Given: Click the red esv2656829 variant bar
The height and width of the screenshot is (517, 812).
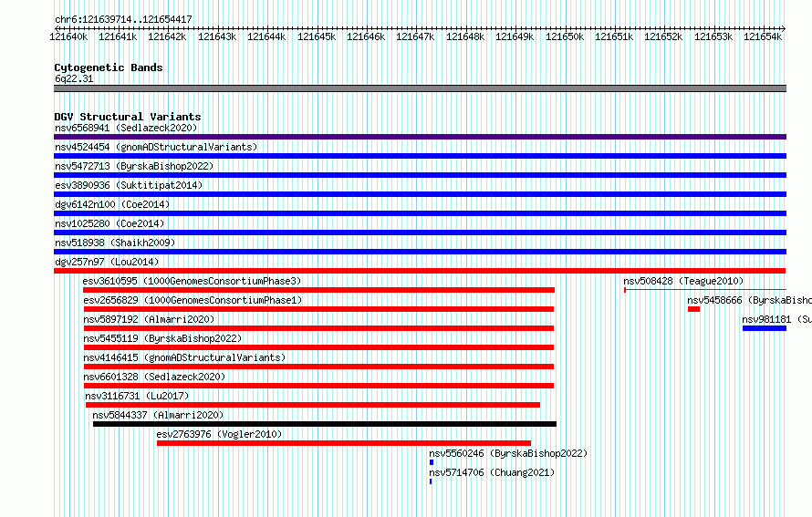Looking at the screenshot, I should [318, 309].
